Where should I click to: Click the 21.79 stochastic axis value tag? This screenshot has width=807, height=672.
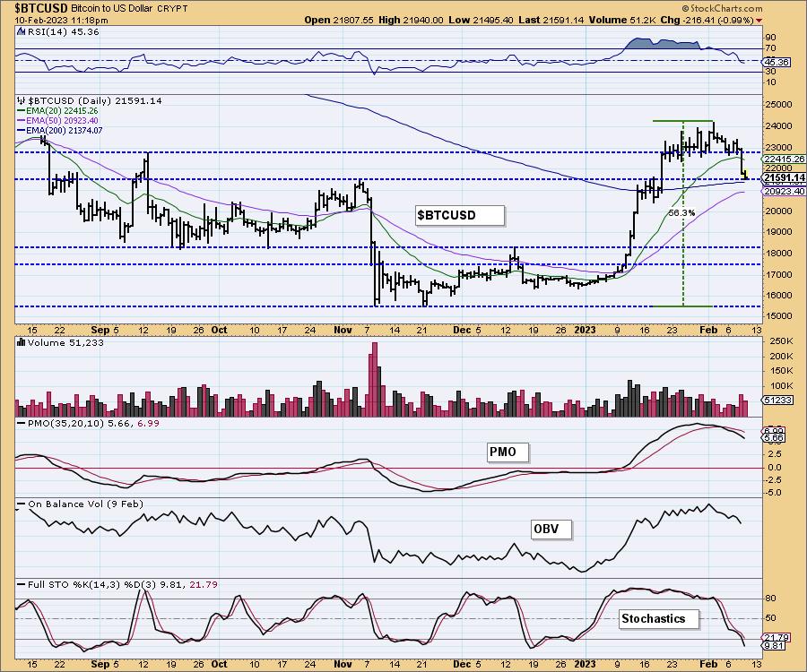click(x=777, y=638)
